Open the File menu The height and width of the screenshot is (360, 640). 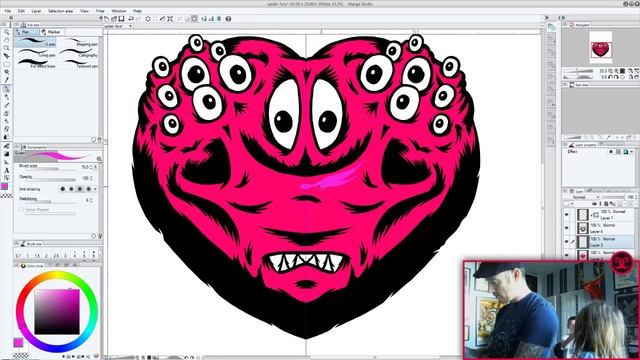click(x=7, y=11)
